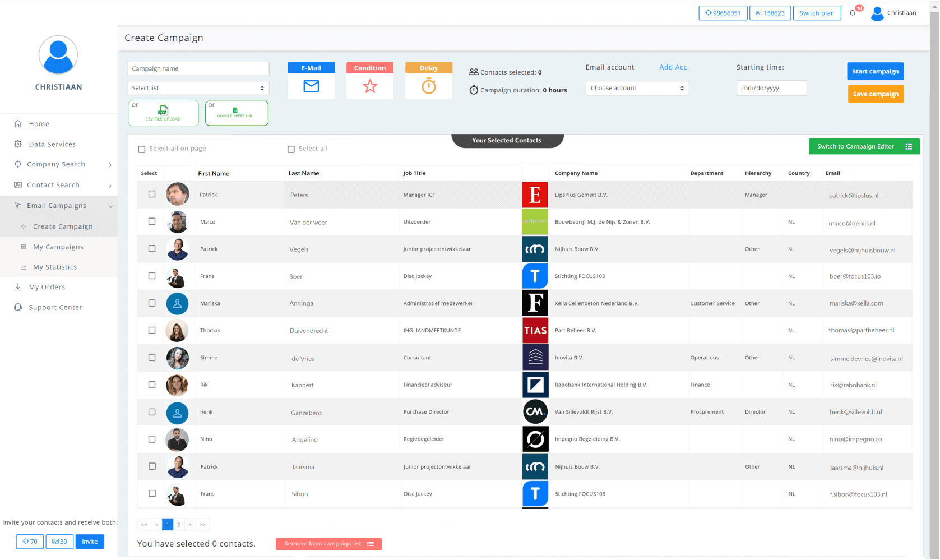Open the notifications bell

pyautogui.click(x=853, y=13)
